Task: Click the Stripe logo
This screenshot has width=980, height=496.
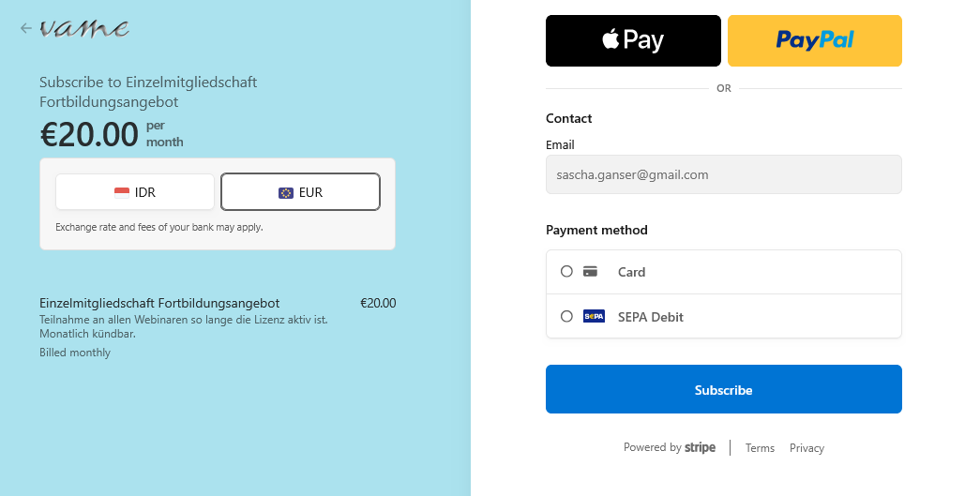Action: [700, 447]
